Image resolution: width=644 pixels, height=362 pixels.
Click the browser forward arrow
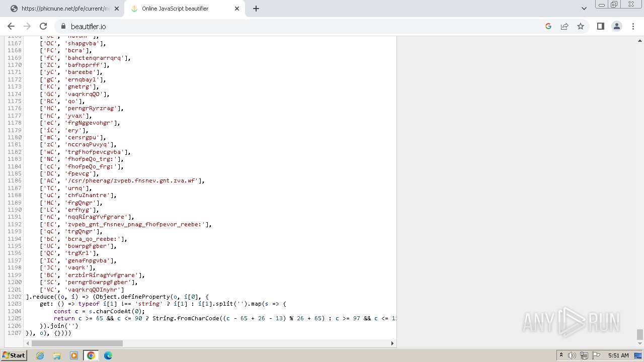click(27, 26)
